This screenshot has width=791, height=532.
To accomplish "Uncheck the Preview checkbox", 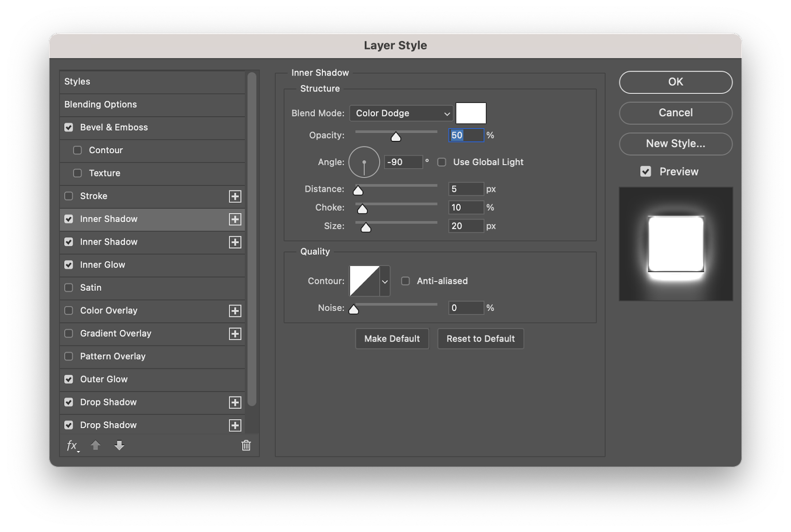I will tap(646, 172).
